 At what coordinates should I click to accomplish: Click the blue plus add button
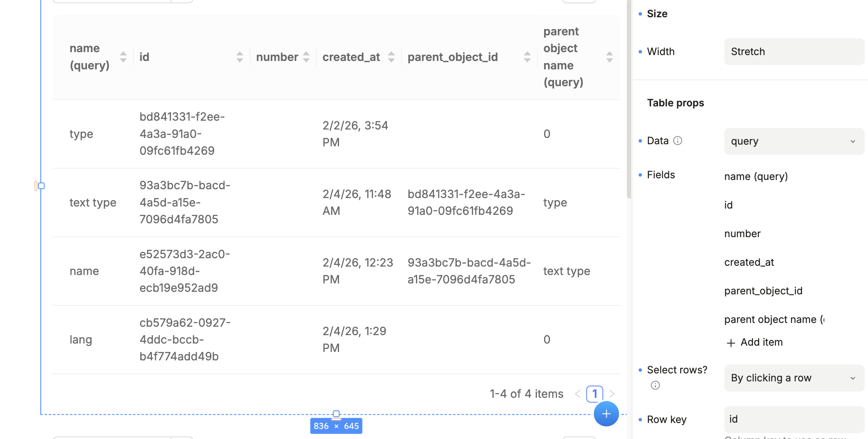[x=606, y=414]
